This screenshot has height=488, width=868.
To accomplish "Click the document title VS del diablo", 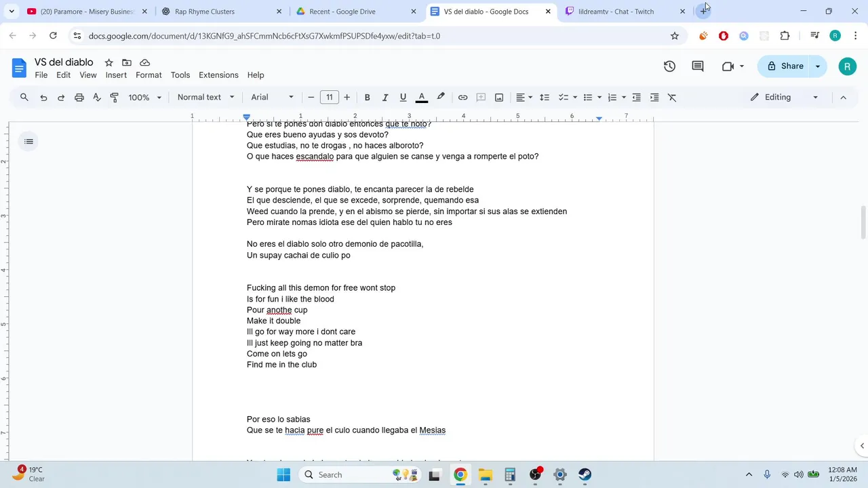I will [64, 62].
